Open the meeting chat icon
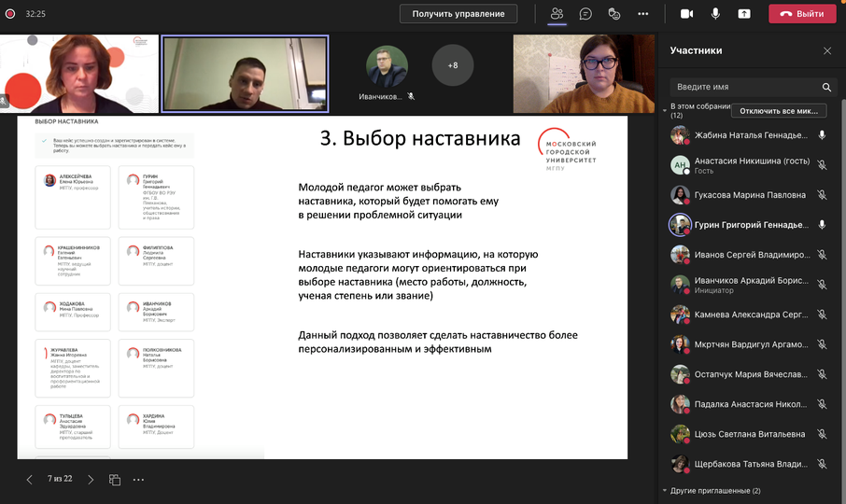The width and height of the screenshot is (846, 504). [x=585, y=14]
